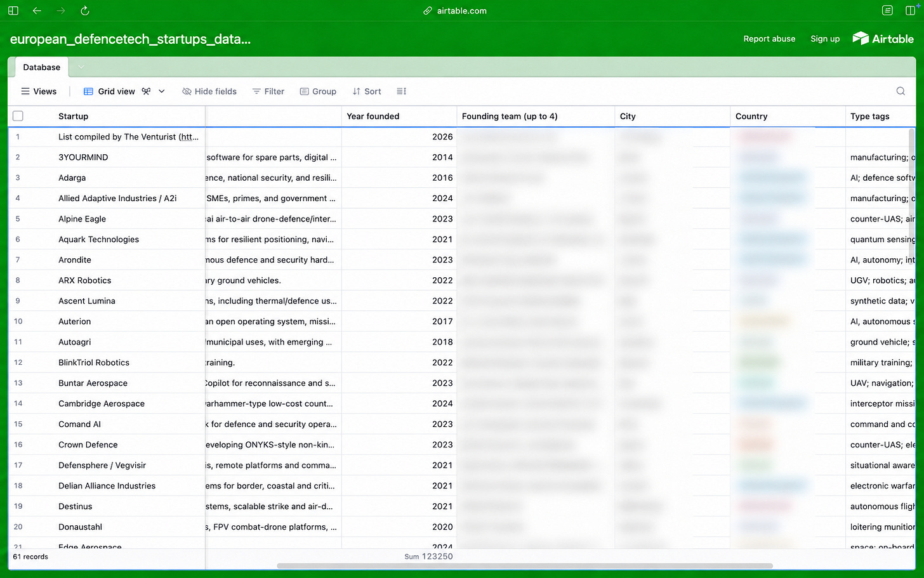Screen dimensions: 924x578
Task: Click the Airtable logo
Action: 883,39
